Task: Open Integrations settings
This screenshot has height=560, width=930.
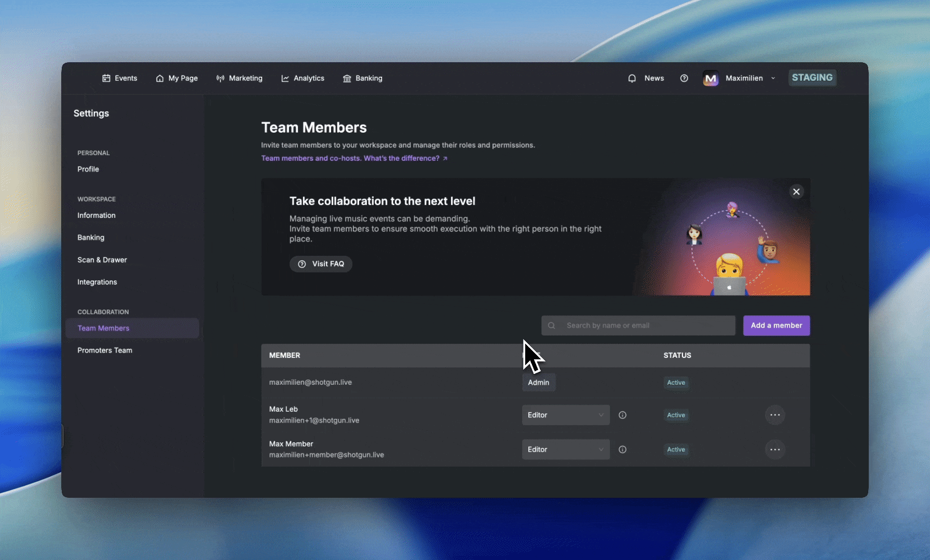Action: (x=97, y=282)
